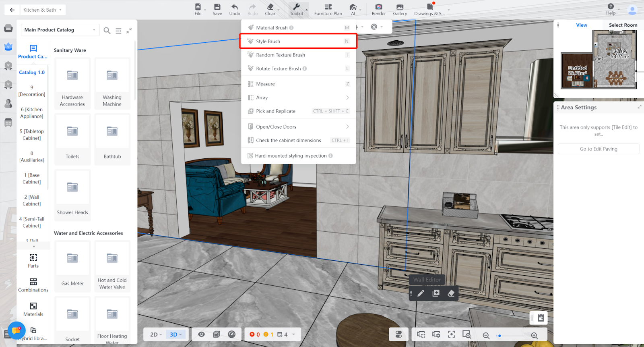Open the AI tool in toolbar
This screenshot has height=347, width=644.
tap(353, 10)
